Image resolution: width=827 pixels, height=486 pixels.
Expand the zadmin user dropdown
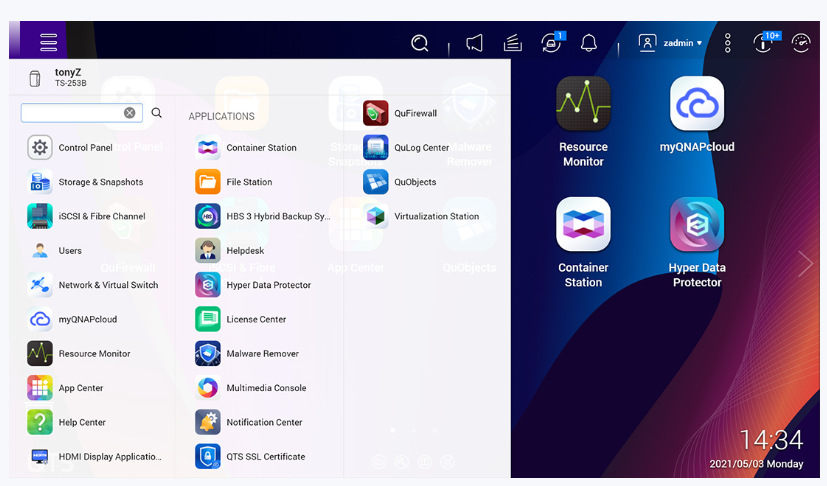[671, 43]
